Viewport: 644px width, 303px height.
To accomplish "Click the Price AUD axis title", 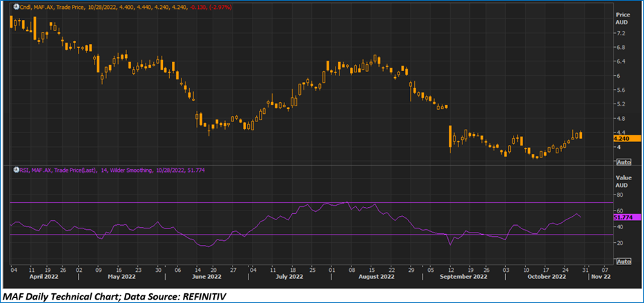I will (622, 18).
